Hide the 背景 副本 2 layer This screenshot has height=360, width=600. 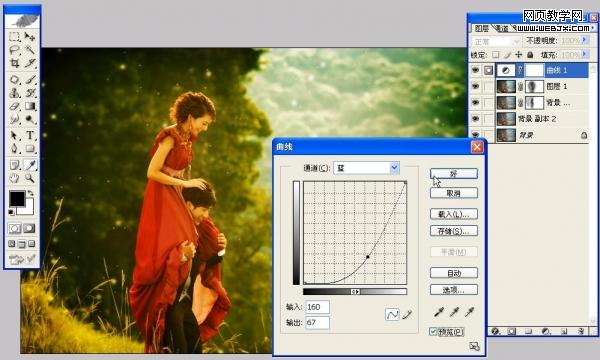point(476,119)
